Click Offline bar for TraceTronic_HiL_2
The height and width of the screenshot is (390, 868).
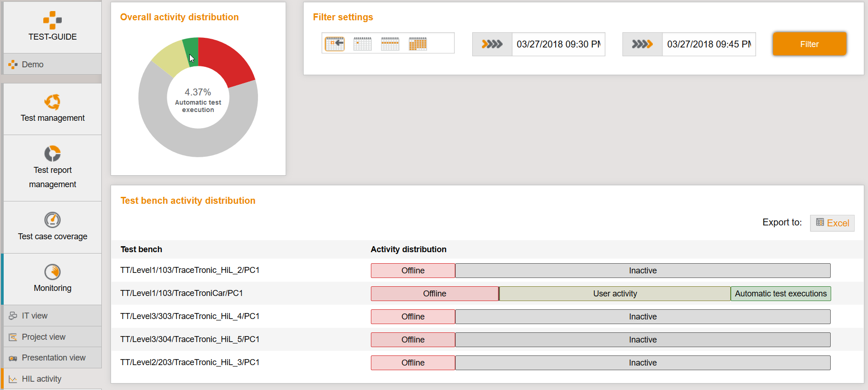[413, 271]
